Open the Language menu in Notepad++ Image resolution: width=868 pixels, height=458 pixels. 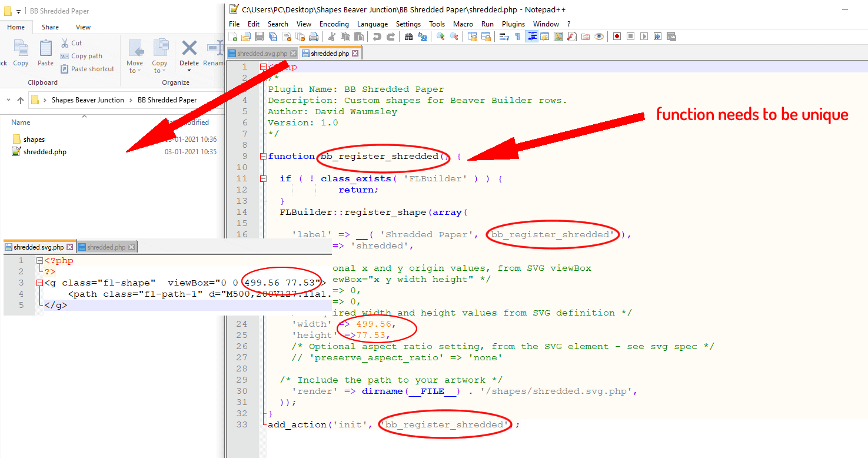[373, 24]
